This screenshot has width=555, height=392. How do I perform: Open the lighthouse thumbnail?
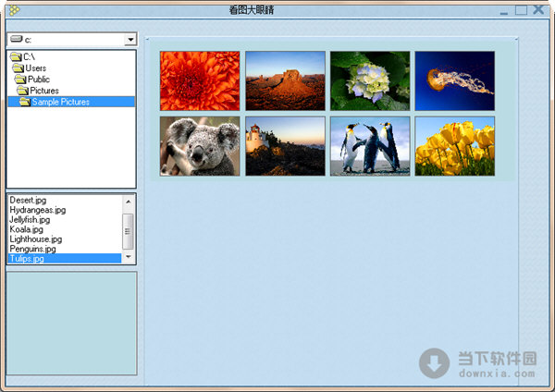pos(285,146)
